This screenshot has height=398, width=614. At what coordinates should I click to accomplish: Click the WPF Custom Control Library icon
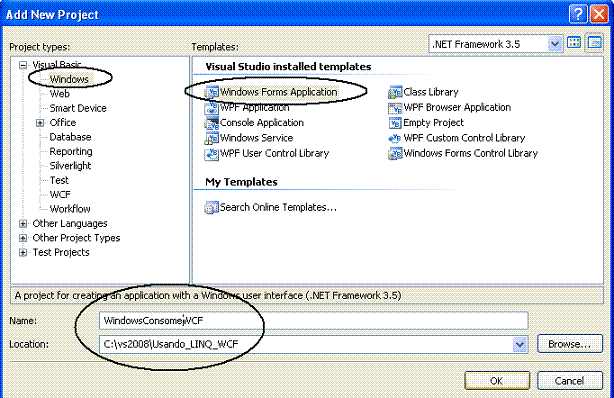(395, 138)
